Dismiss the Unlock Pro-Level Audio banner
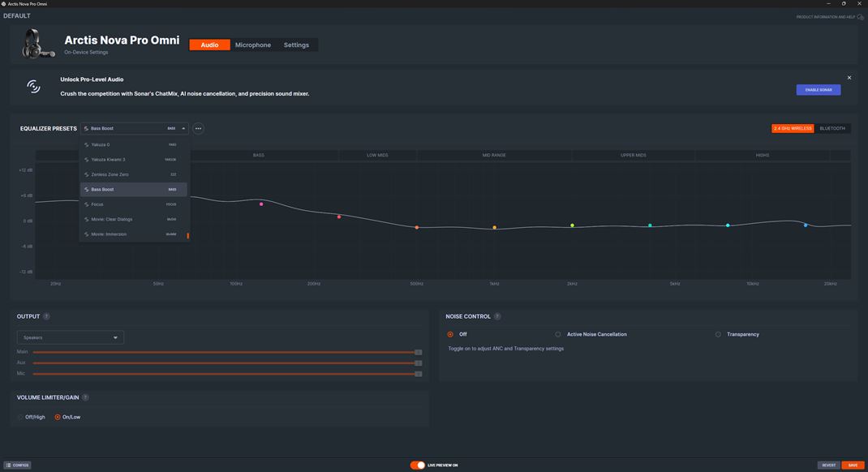This screenshot has width=868, height=472. pos(849,78)
